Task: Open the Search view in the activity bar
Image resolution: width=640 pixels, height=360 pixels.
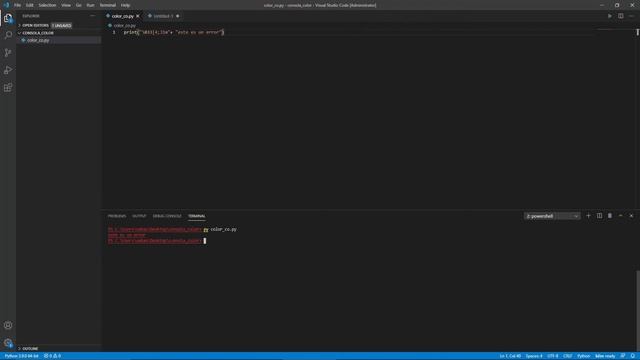Action: 8,35
